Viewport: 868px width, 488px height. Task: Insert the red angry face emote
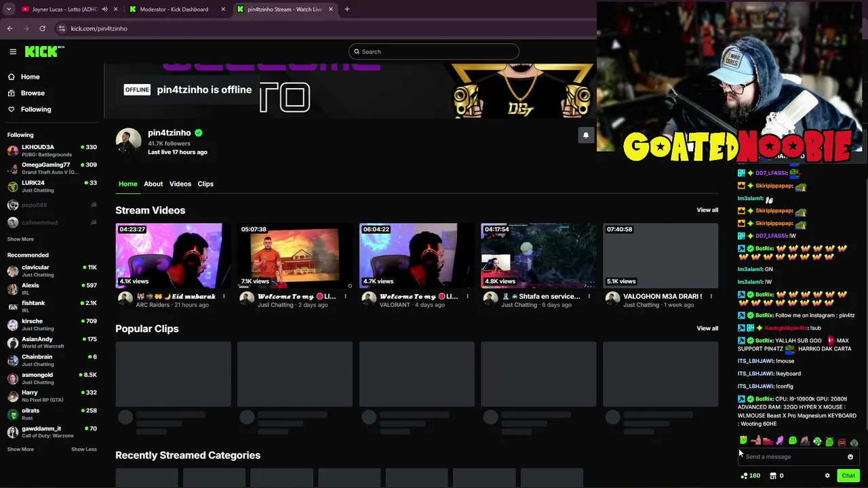842,442
